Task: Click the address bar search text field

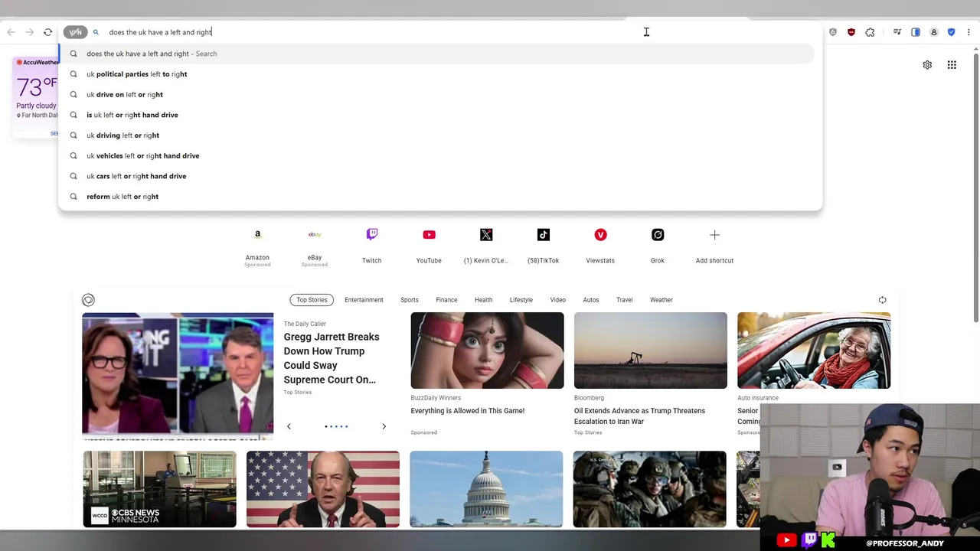Action: (459, 32)
